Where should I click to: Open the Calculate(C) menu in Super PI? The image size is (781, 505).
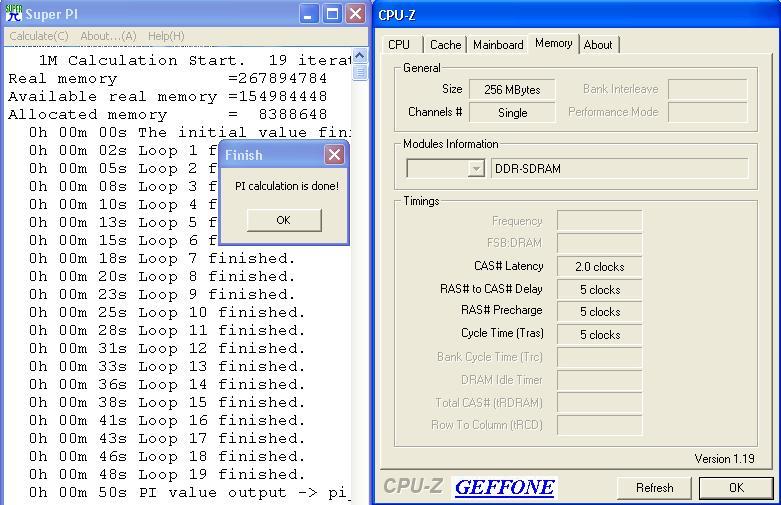tap(39, 36)
